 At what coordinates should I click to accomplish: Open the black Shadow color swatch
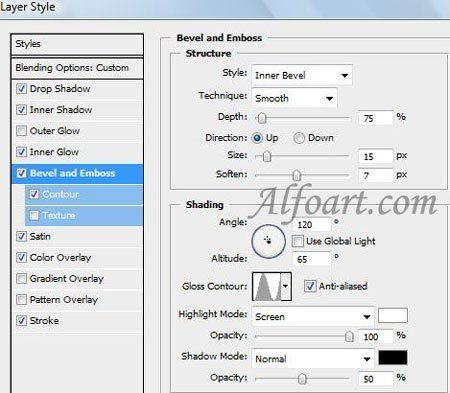[x=393, y=358]
